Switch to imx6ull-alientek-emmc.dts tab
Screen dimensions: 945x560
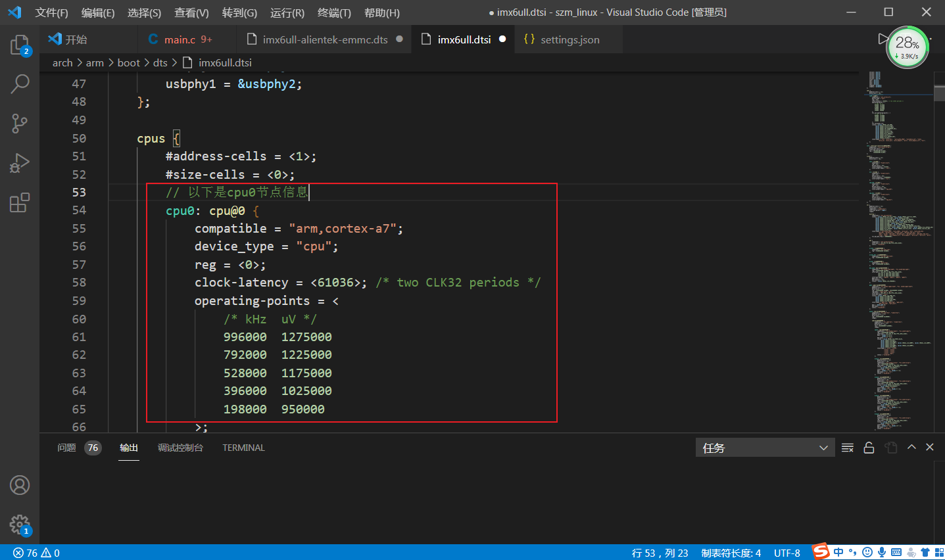[324, 39]
